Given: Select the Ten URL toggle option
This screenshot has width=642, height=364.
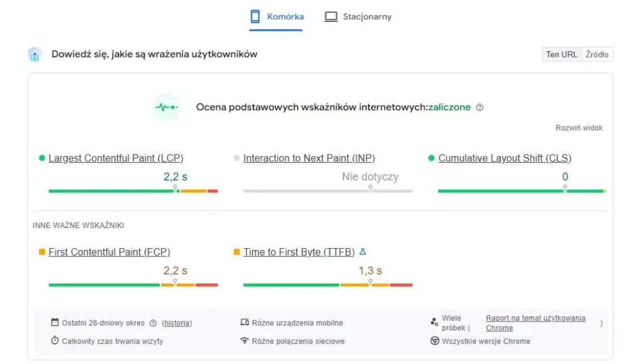Looking at the screenshot, I should pyautogui.click(x=561, y=55).
